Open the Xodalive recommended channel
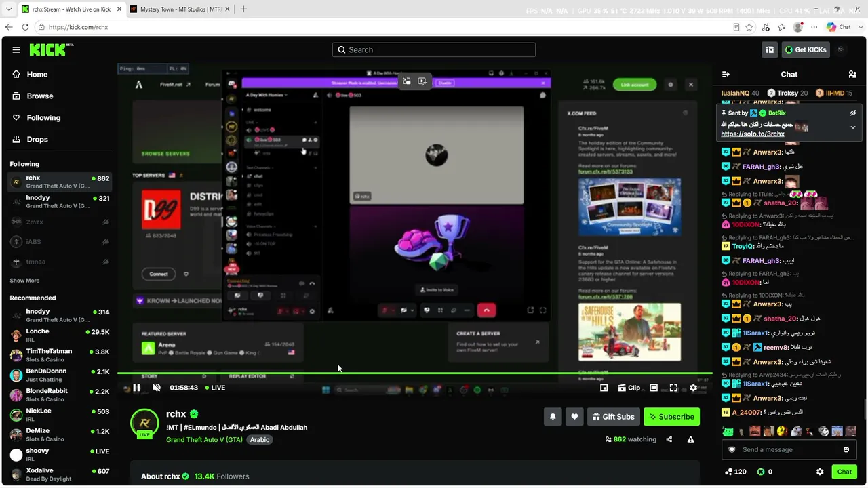Image resolution: width=868 pixels, height=488 pixels. click(x=60, y=474)
